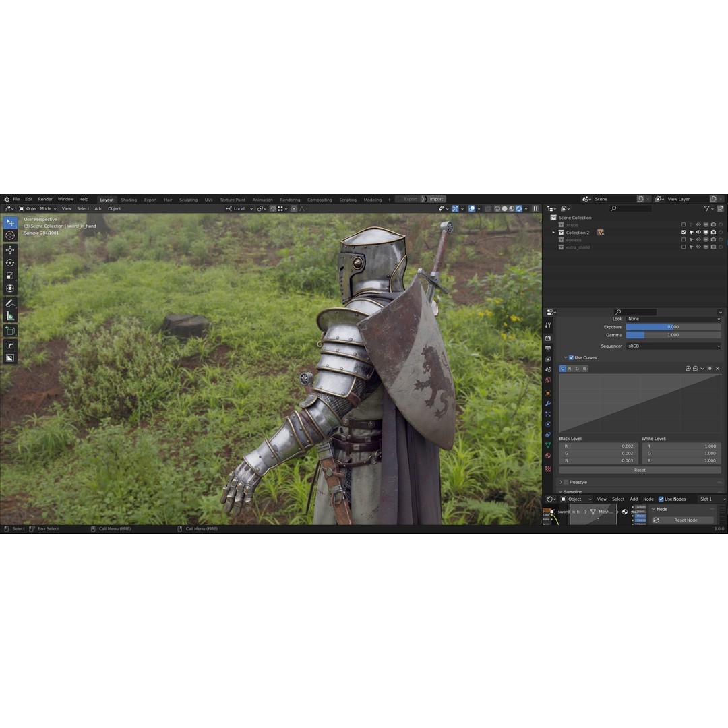The image size is (728, 728).
Task: Select the Transform tool
Action: click(10, 289)
